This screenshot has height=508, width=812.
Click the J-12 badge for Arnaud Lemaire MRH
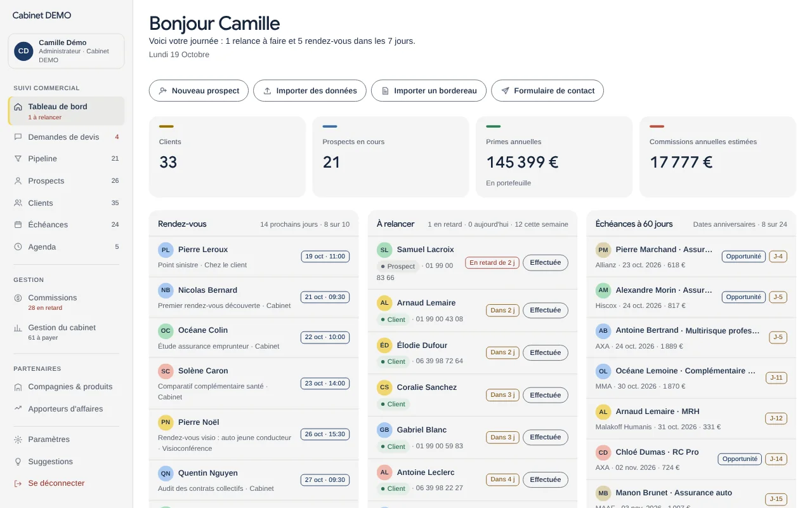pos(776,418)
